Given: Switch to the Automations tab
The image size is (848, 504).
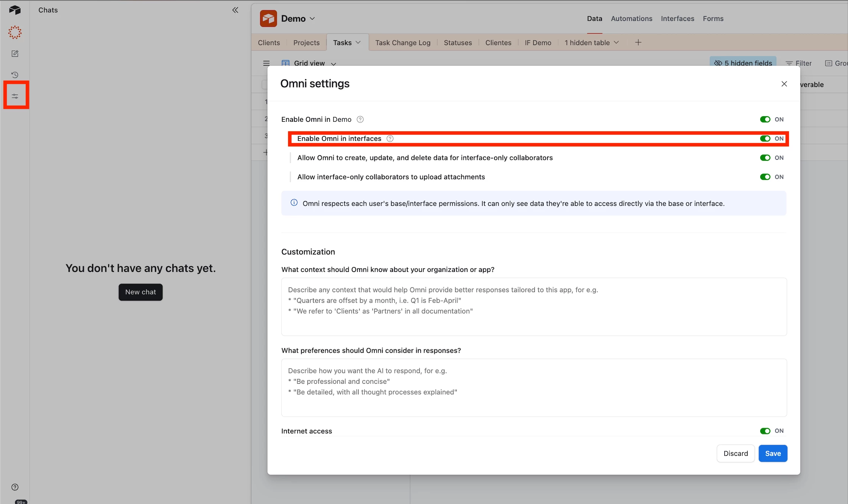Looking at the screenshot, I should pyautogui.click(x=631, y=19).
